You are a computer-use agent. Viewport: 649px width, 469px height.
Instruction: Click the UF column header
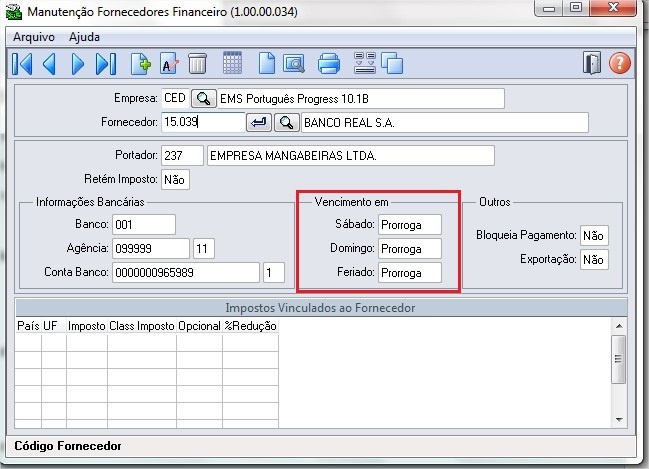pyautogui.click(x=54, y=326)
